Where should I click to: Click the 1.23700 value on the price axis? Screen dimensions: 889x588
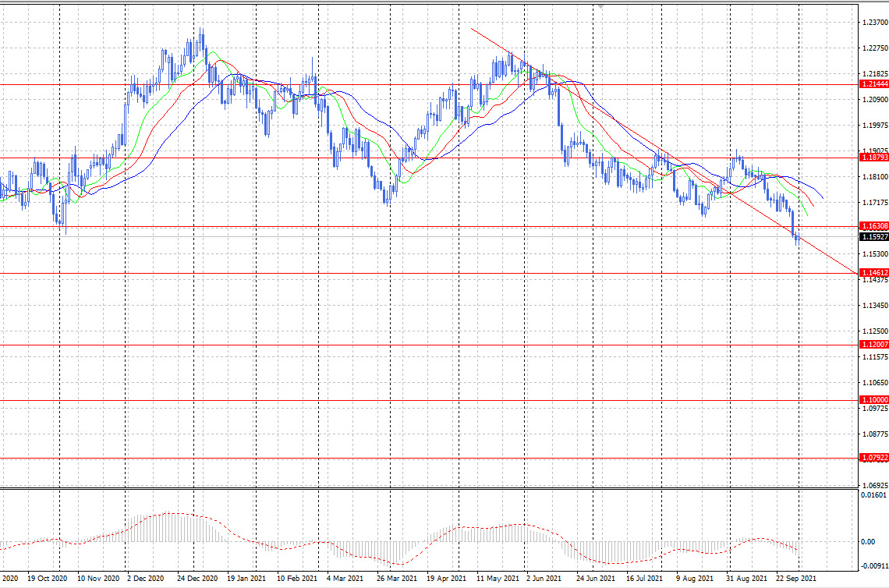[x=875, y=23]
